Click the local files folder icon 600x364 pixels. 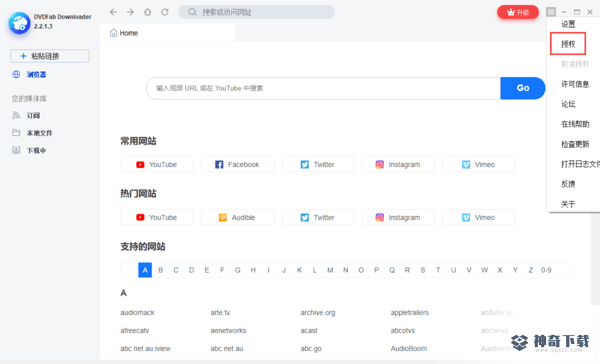pos(16,132)
